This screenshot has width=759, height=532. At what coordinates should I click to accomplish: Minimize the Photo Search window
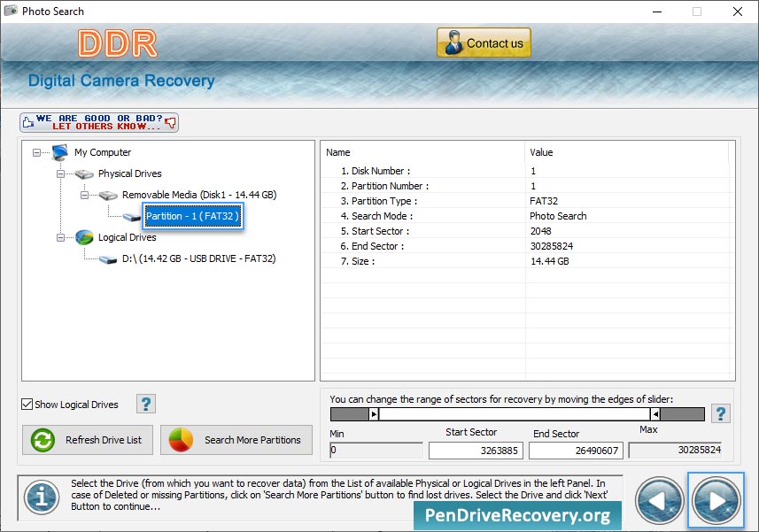click(657, 12)
